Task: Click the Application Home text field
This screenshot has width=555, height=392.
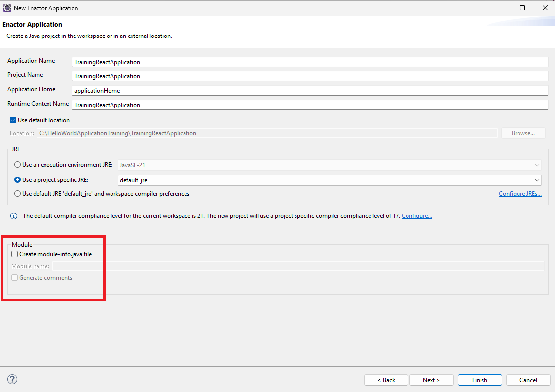Action: pyautogui.click(x=310, y=91)
